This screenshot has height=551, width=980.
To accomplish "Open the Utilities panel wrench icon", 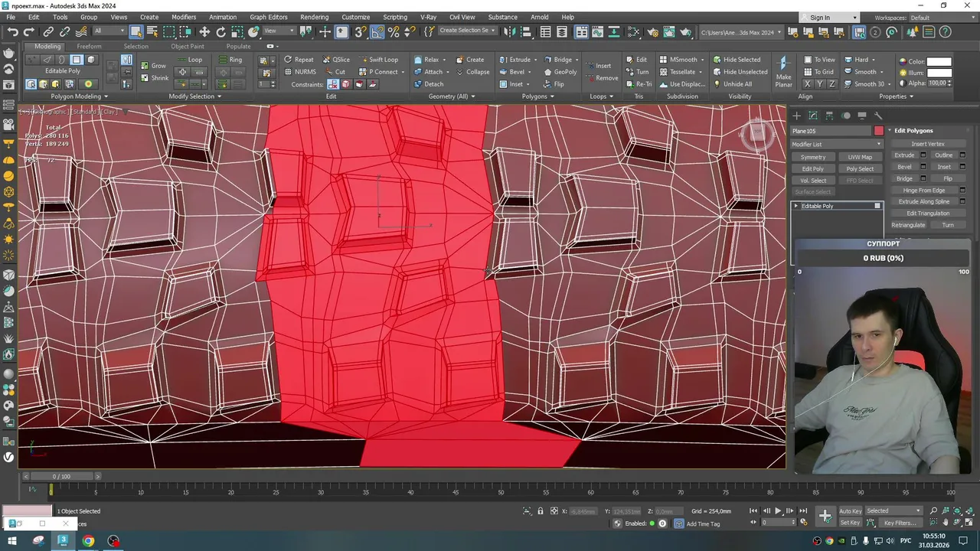I will point(878,116).
